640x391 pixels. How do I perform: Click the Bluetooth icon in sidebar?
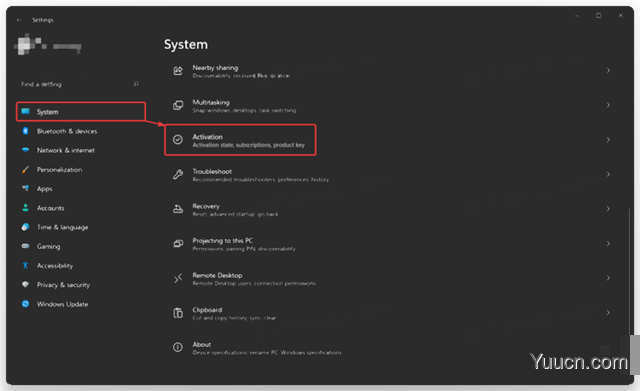click(25, 131)
